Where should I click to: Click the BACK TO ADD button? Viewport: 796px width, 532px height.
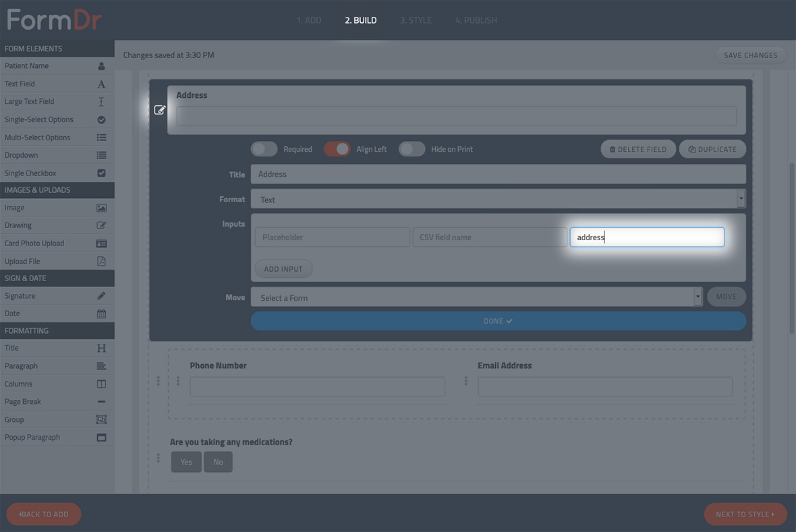(44, 514)
